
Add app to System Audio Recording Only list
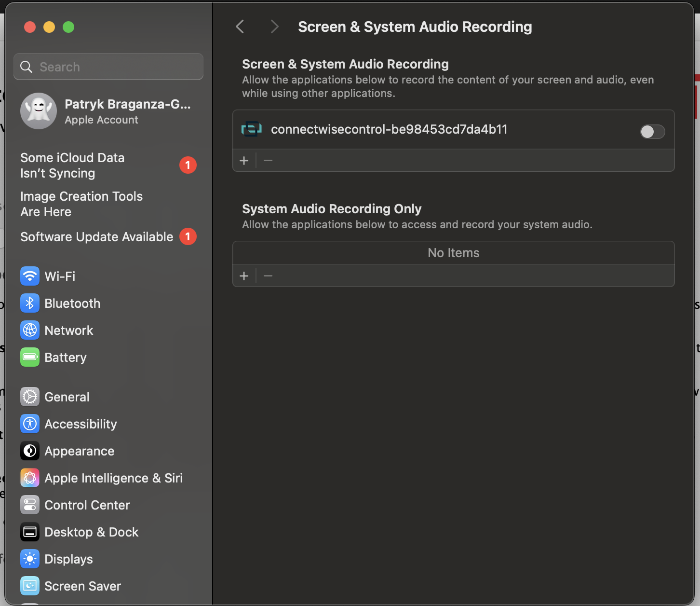coord(244,275)
